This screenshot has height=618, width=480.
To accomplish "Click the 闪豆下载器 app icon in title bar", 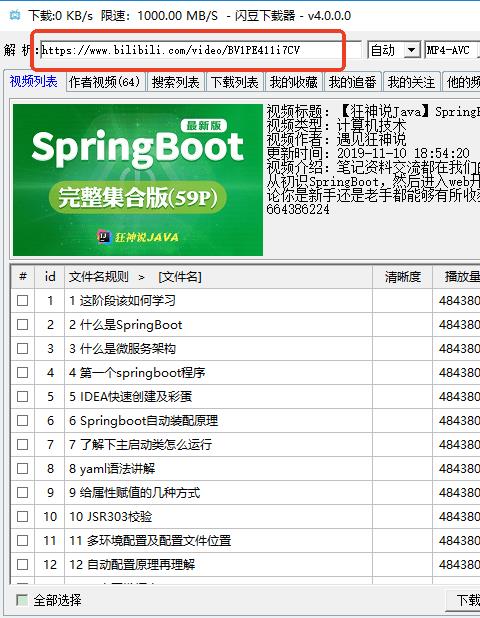I will 15,16.
